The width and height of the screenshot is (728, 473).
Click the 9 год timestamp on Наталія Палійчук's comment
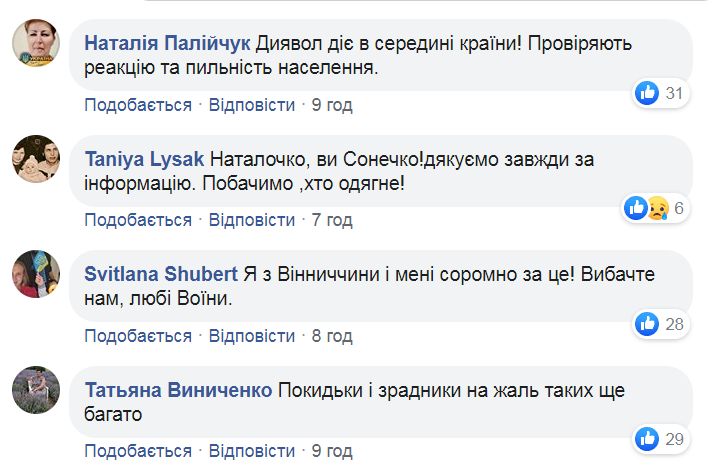pos(332,105)
